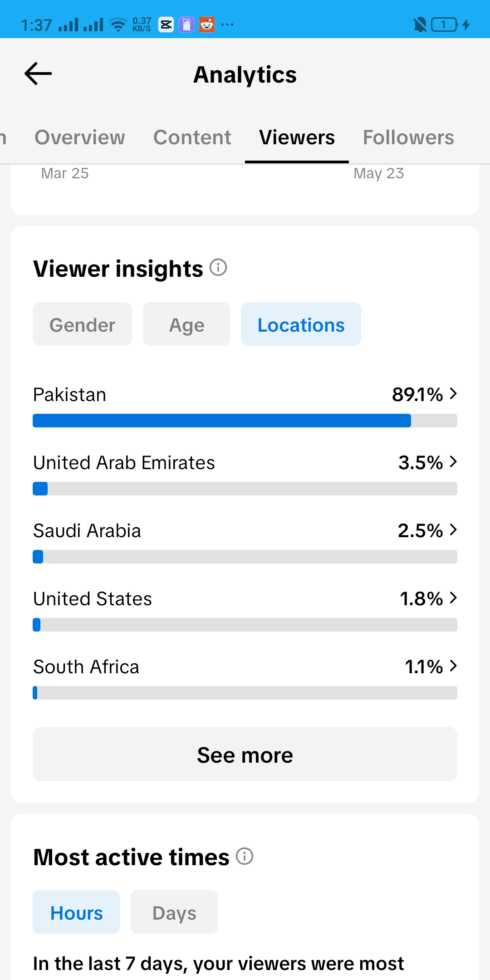490x980 pixels.
Task: Switch active times to Days
Action: [174, 912]
